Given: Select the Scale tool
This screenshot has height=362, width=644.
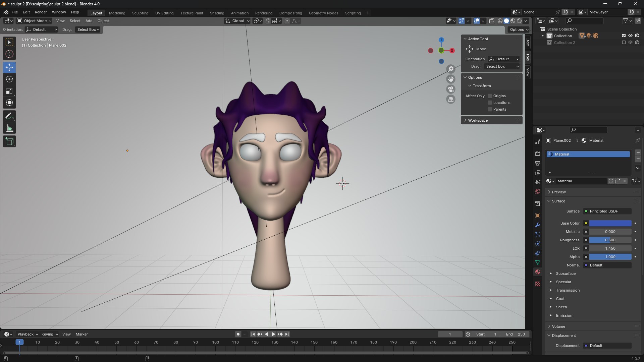Looking at the screenshot, I should point(9,91).
